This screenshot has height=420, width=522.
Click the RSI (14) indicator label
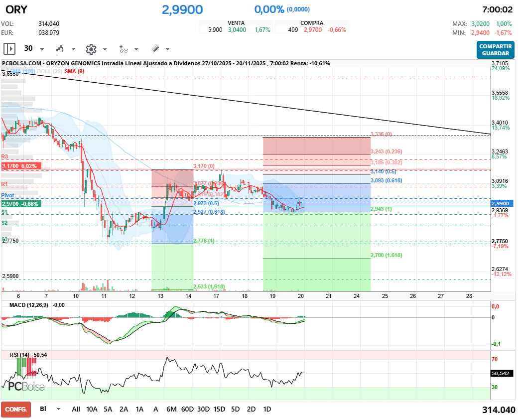tap(21, 355)
